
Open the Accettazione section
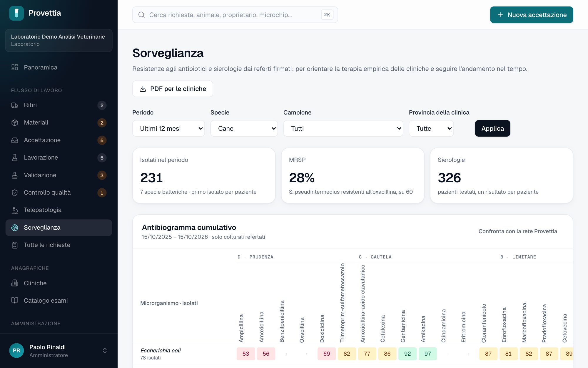pos(59,140)
